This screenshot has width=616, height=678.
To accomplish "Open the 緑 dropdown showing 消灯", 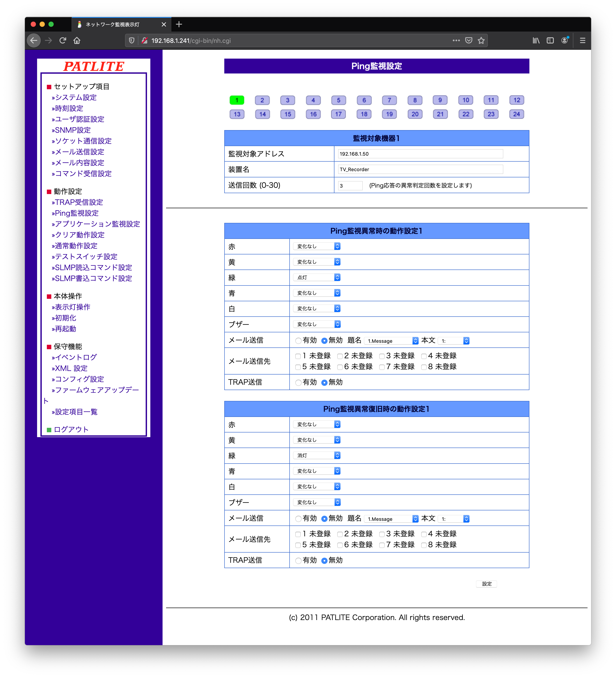I will [317, 455].
